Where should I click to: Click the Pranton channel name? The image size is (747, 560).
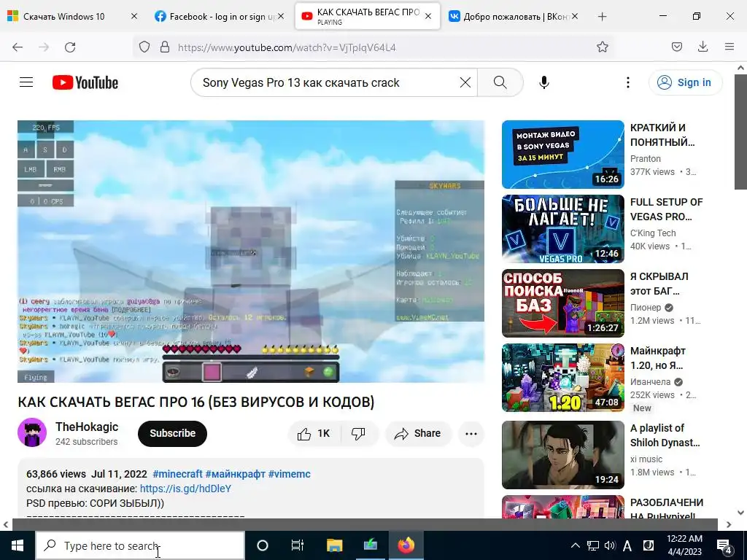[x=645, y=158]
